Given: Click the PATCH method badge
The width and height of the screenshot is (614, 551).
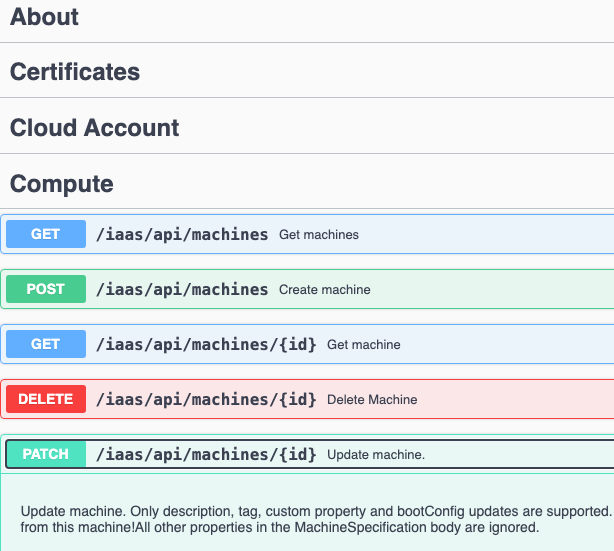Looking at the screenshot, I should pos(46,454).
